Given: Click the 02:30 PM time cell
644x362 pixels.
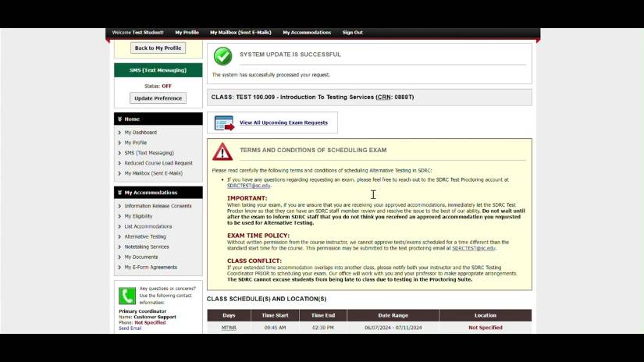Looking at the screenshot, I should coord(323,328).
